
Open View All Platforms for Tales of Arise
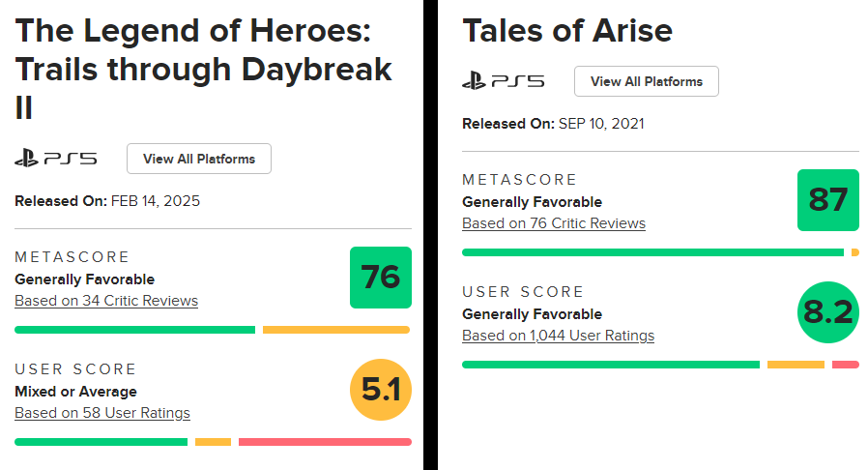647,81
